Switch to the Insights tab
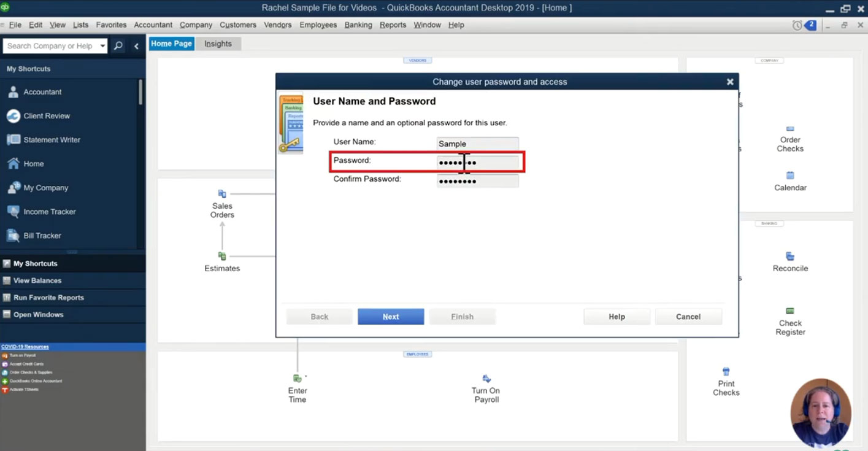 tap(218, 44)
